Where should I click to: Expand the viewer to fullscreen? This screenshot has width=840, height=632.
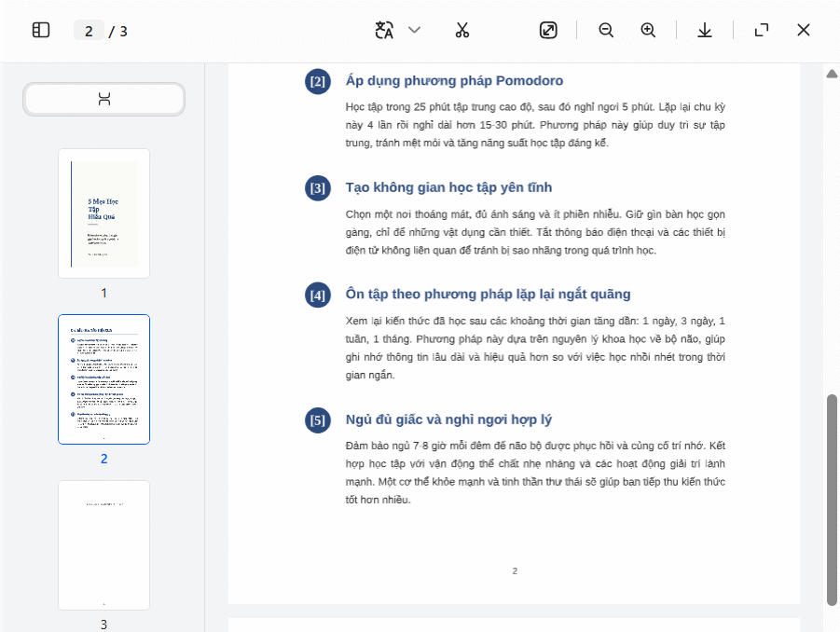tap(762, 30)
